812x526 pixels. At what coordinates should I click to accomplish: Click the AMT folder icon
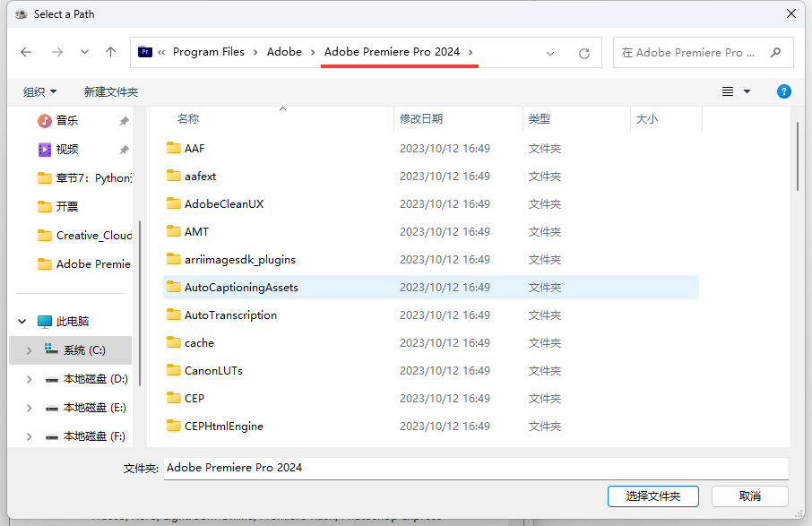coord(174,231)
